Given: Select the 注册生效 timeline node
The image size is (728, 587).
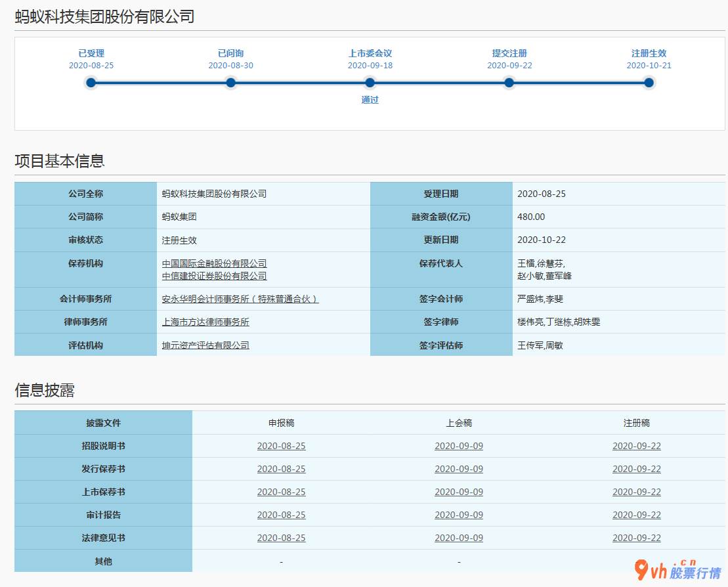Looking at the screenshot, I should click(649, 83).
